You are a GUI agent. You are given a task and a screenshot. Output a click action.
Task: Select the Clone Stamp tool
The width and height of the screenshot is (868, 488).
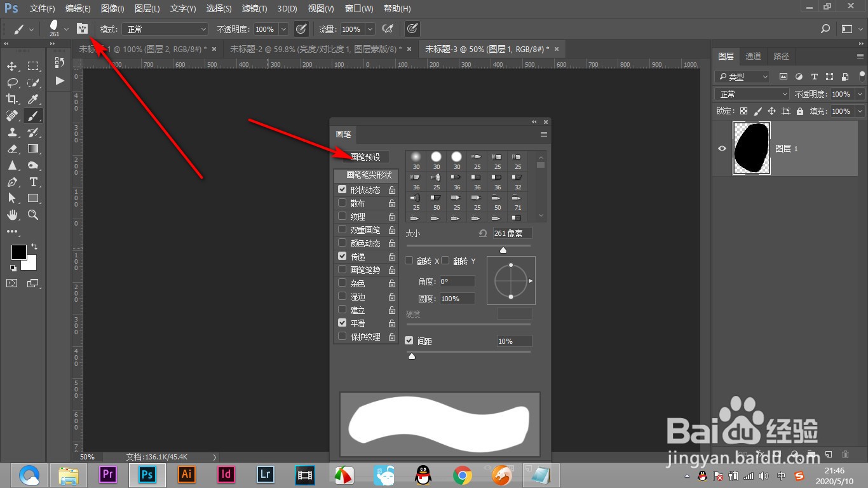pyautogui.click(x=12, y=132)
